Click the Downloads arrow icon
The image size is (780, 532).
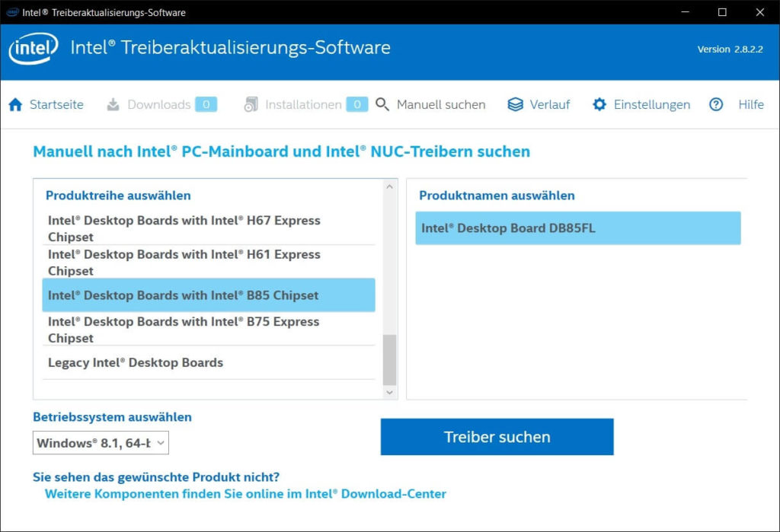tap(113, 105)
